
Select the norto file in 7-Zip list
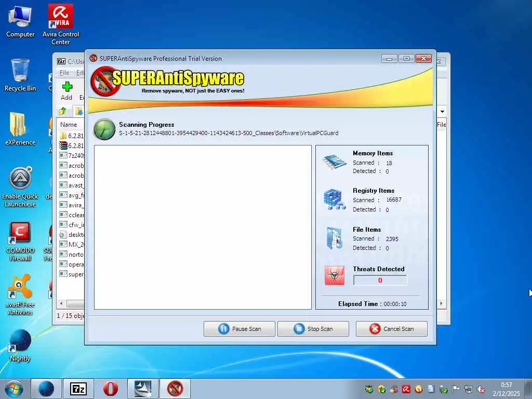pos(71,255)
